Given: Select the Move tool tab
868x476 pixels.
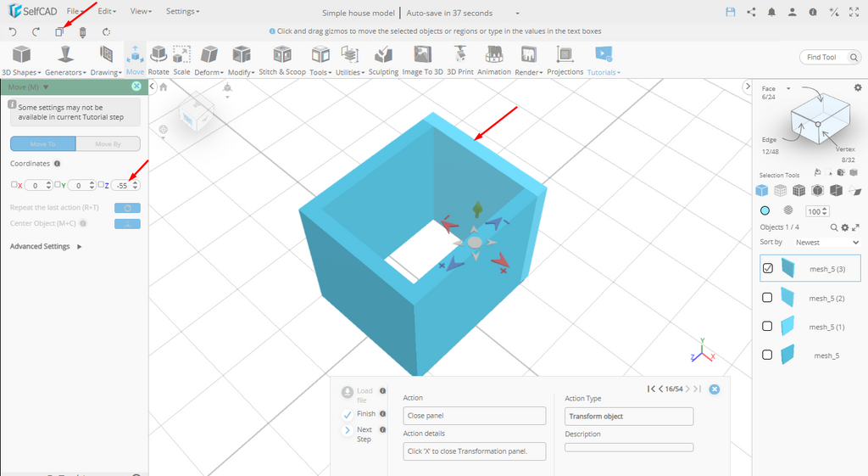Looking at the screenshot, I should click(135, 60).
